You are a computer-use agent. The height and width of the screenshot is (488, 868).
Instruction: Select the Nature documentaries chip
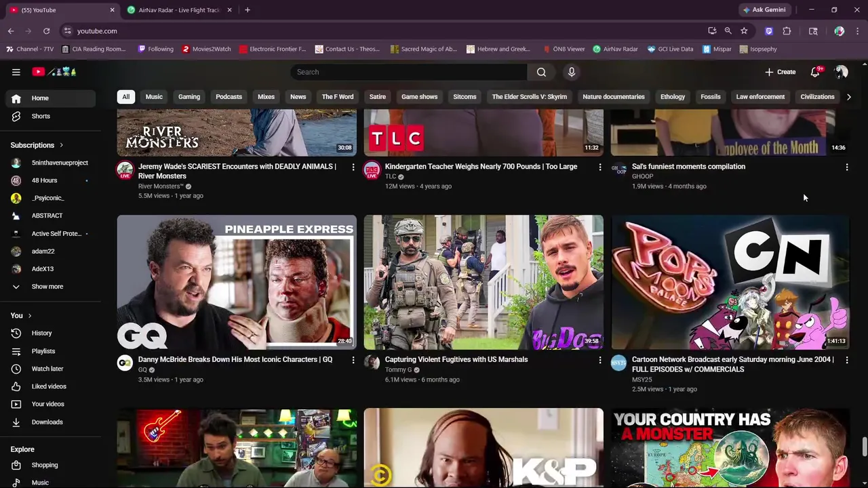coord(614,97)
